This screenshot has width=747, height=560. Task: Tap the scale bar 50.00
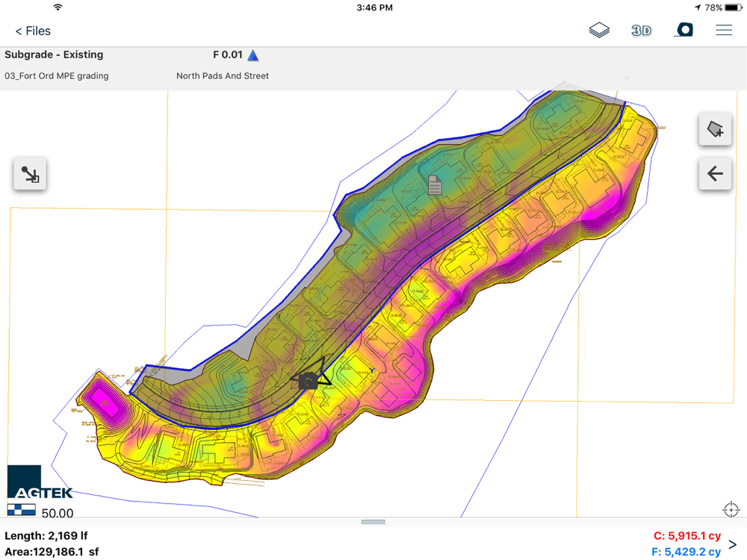[40, 511]
